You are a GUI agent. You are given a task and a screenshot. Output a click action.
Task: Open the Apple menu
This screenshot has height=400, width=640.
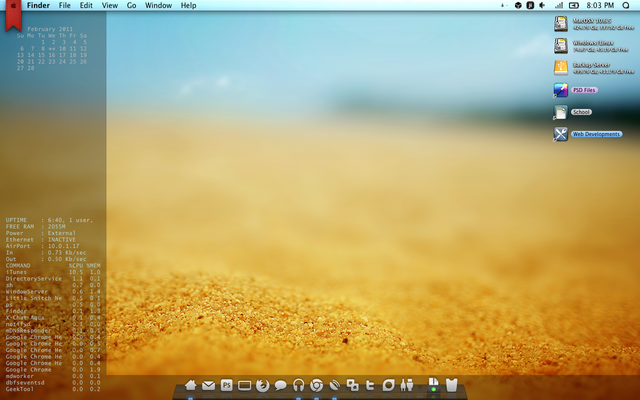point(12,6)
